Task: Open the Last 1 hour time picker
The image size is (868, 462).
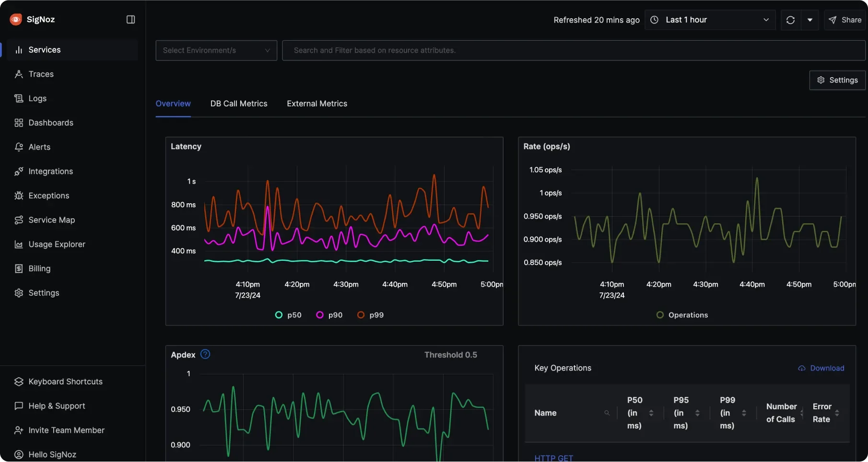Action: coord(710,20)
